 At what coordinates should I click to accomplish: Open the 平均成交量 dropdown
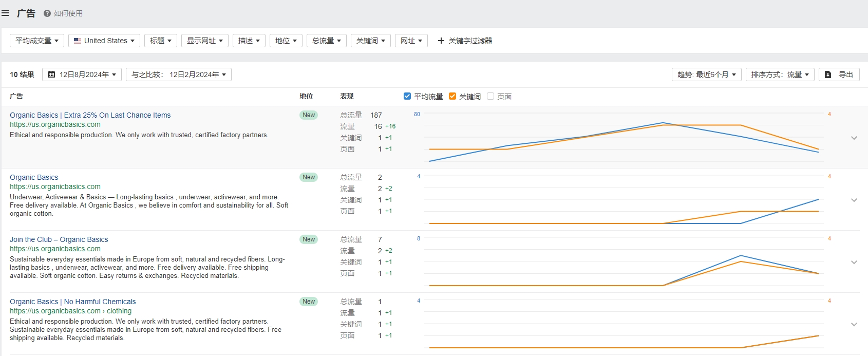click(37, 41)
